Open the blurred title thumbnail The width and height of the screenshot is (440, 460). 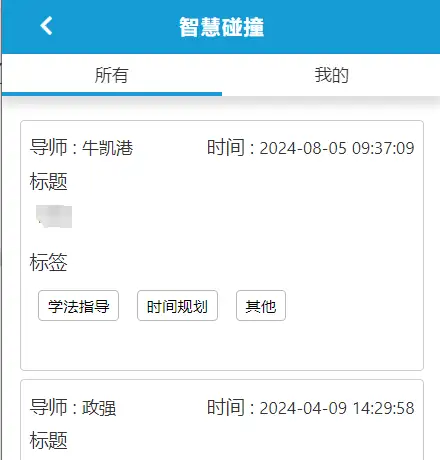(54, 217)
